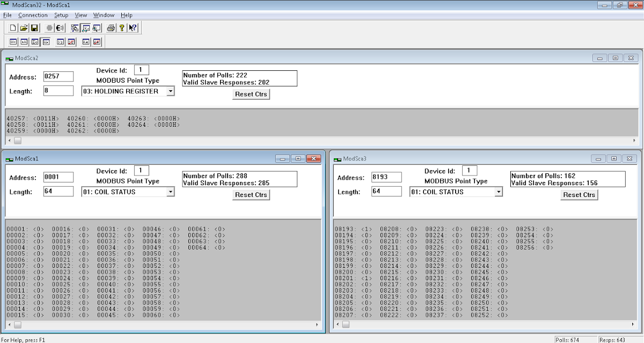
Task: Select the 32-bit floating point format icon
Action: [60, 42]
